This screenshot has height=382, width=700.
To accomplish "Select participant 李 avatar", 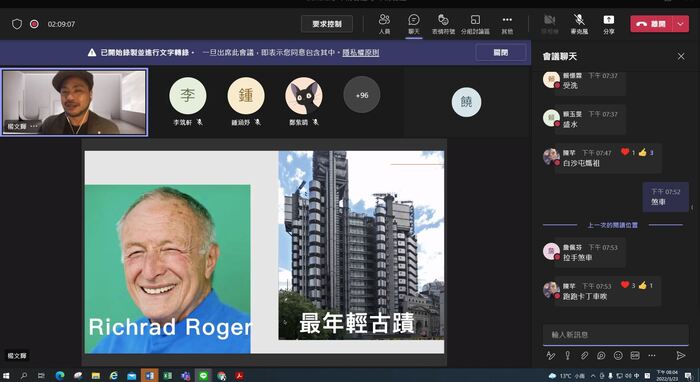I will point(188,96).
